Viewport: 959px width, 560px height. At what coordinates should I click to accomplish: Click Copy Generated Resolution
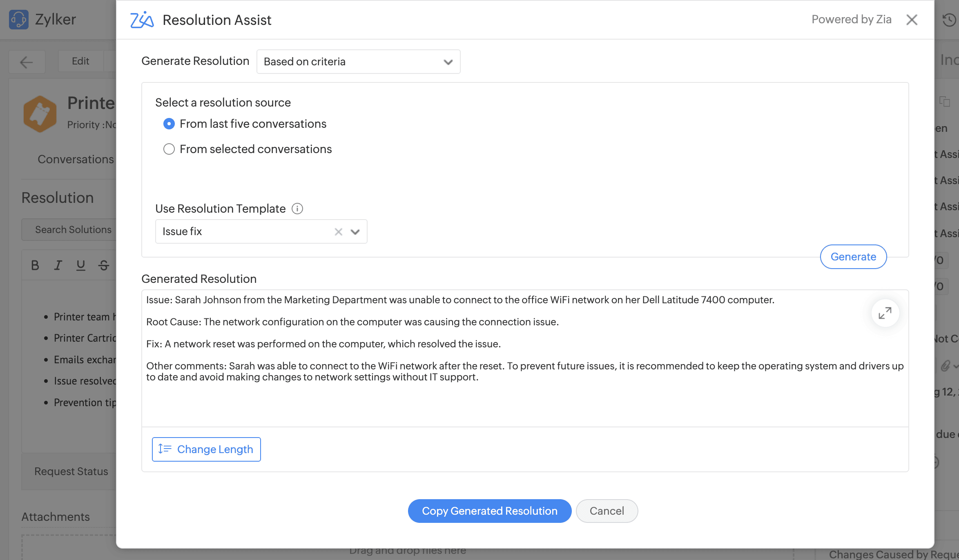coord(489,511)
